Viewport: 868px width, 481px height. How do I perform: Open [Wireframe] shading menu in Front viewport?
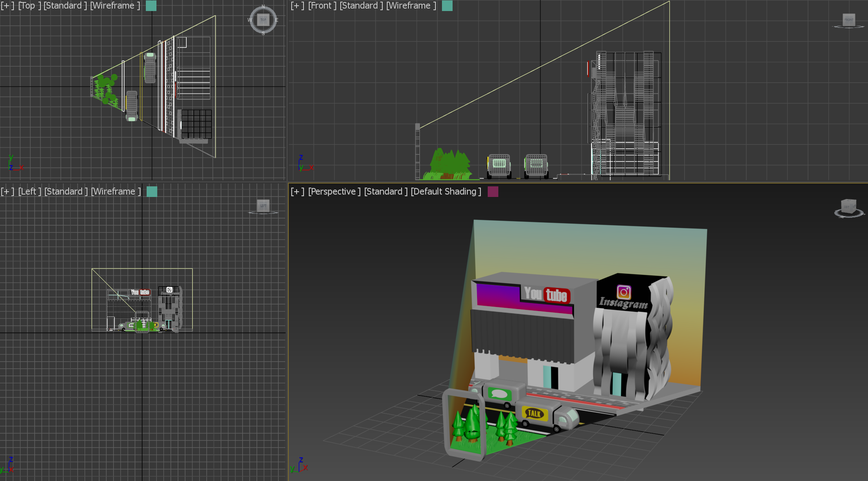pyautogui.click(x=411, y=6)
